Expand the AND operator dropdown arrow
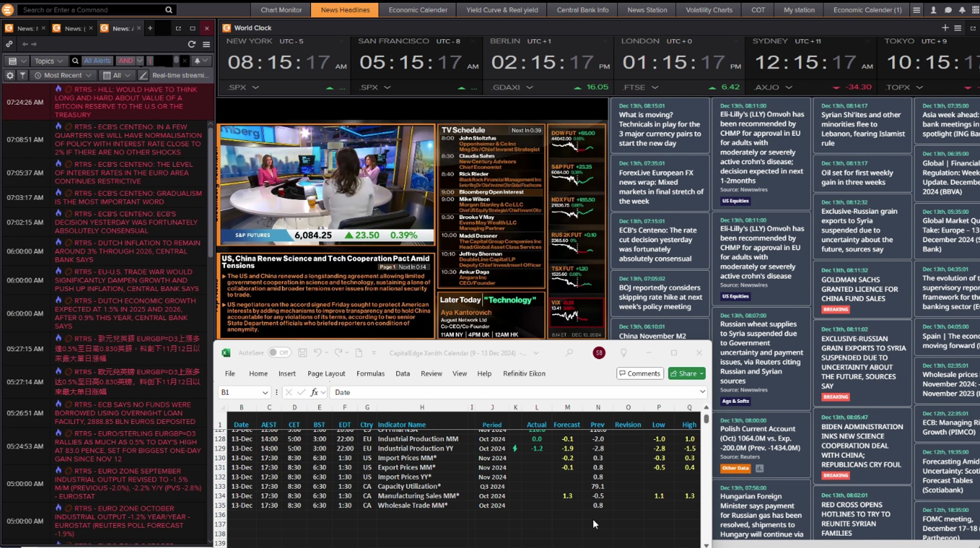This screenshot has width=980, height=548. (x=139, y=61)
